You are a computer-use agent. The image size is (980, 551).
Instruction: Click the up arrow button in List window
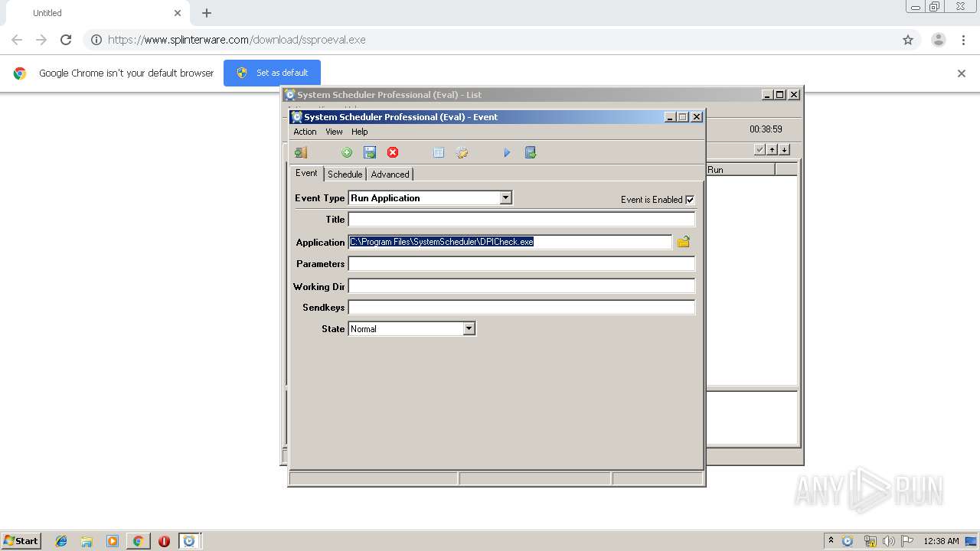tap(773, 149)
